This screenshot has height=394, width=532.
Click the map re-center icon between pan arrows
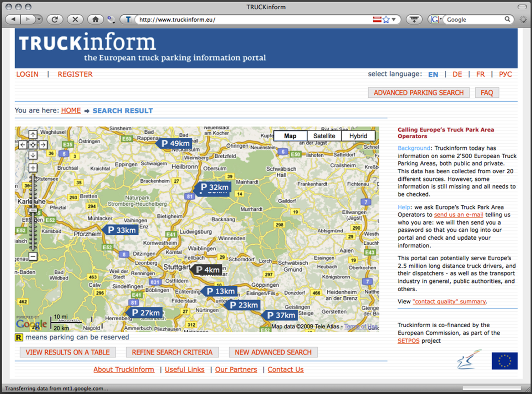(33, 145)
